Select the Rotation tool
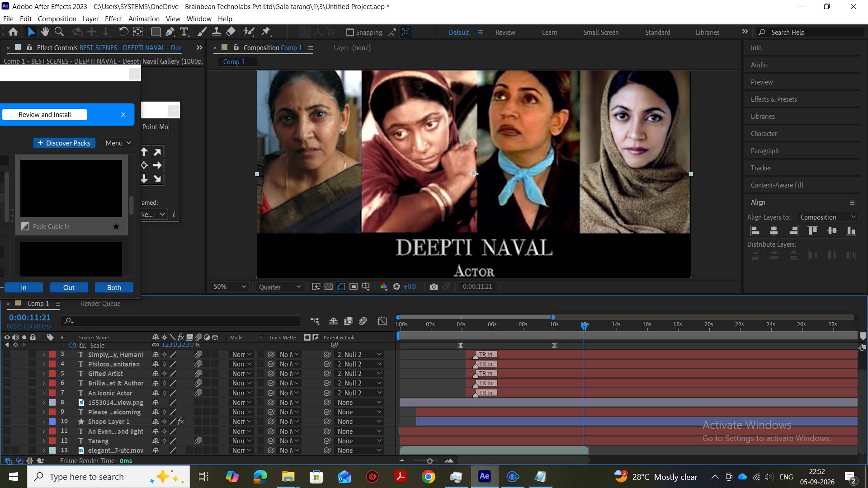Screen dimensions: 868x488 click(123, 32)
